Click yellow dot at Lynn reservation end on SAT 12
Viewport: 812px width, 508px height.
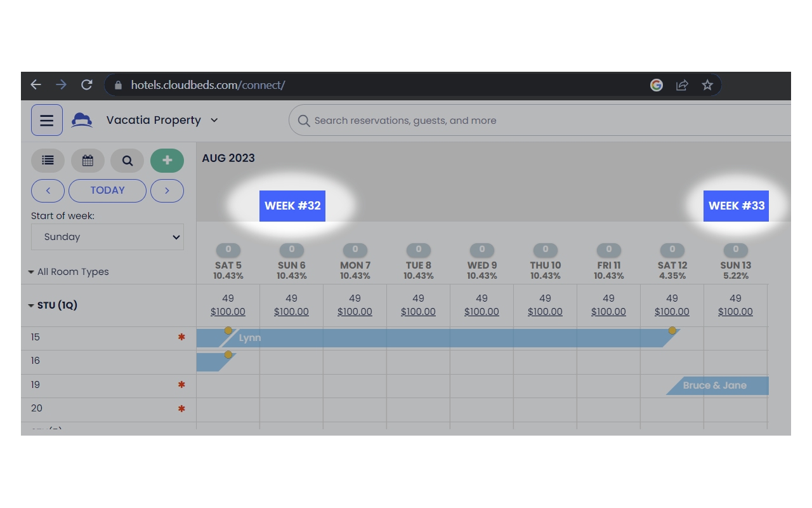tap(672, 330)
